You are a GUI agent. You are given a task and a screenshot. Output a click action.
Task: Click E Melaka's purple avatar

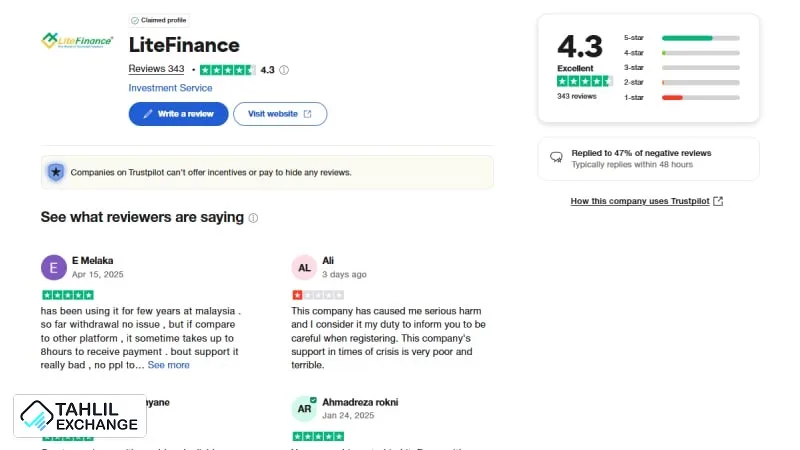pyautogui.click(x=54, y=267)
